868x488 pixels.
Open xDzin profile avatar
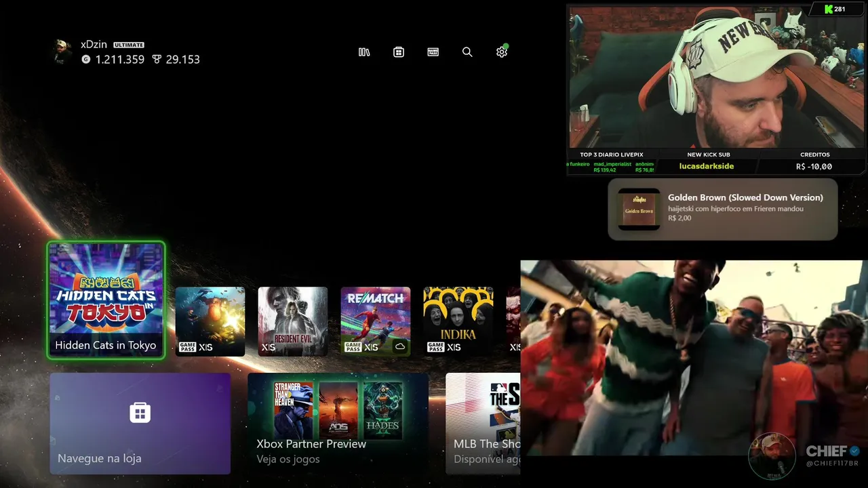pos(62,52)
